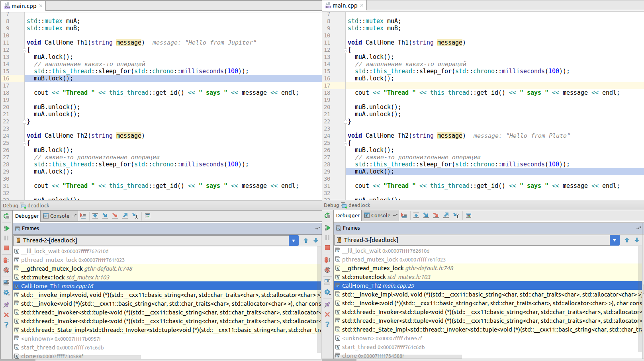Screen dimensions: 644x361
Task: Click horizontal scrollbar in Thread-2 frames list
Action: coord(78,357)
